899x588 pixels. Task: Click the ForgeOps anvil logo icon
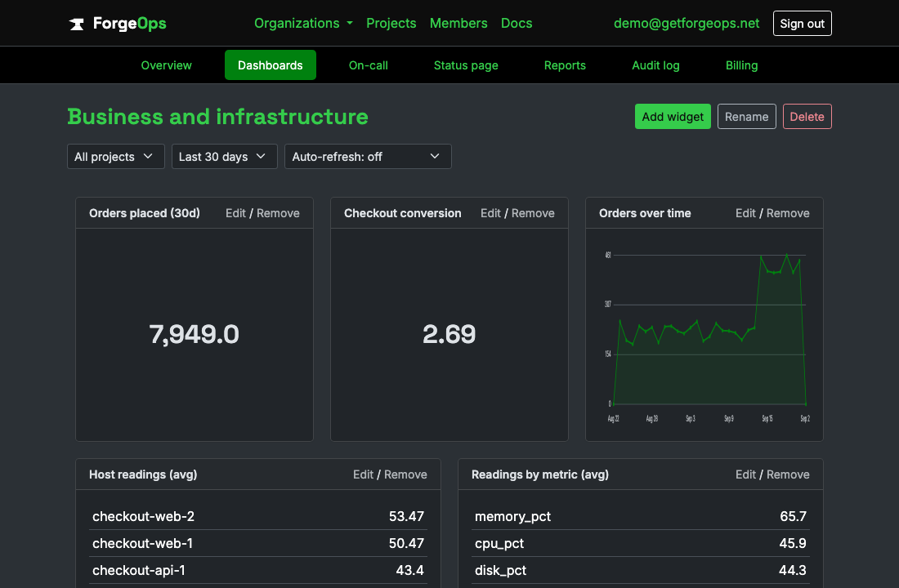tap(76, 24)
